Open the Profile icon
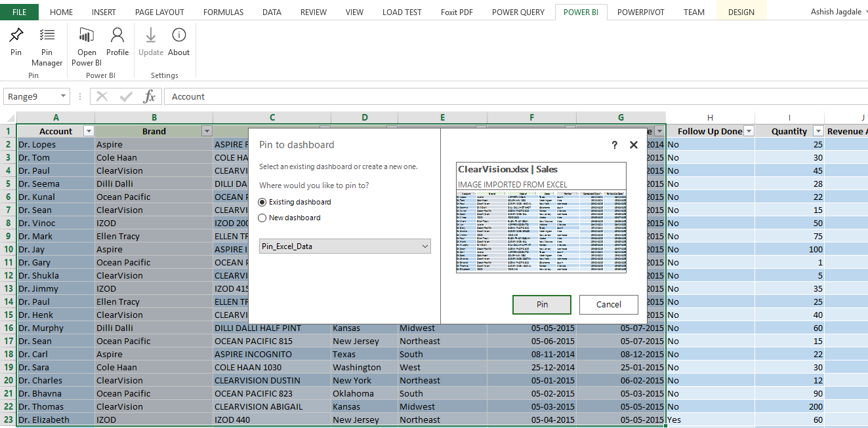This screenshot has width=868, height=428. pyautogui.click(x=117, y=36)
